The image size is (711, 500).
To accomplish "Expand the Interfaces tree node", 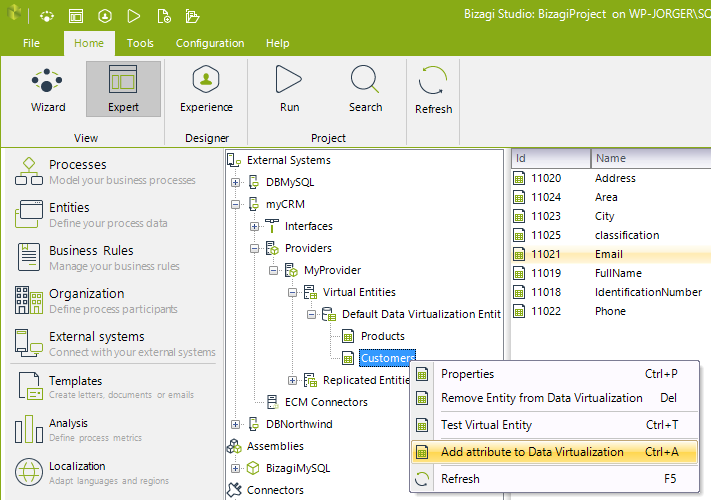I will tap(254, 226).
